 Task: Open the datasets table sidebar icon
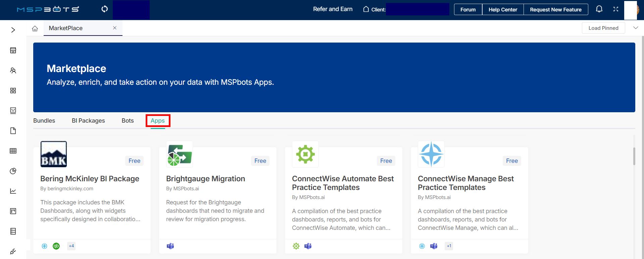(13, 151)
